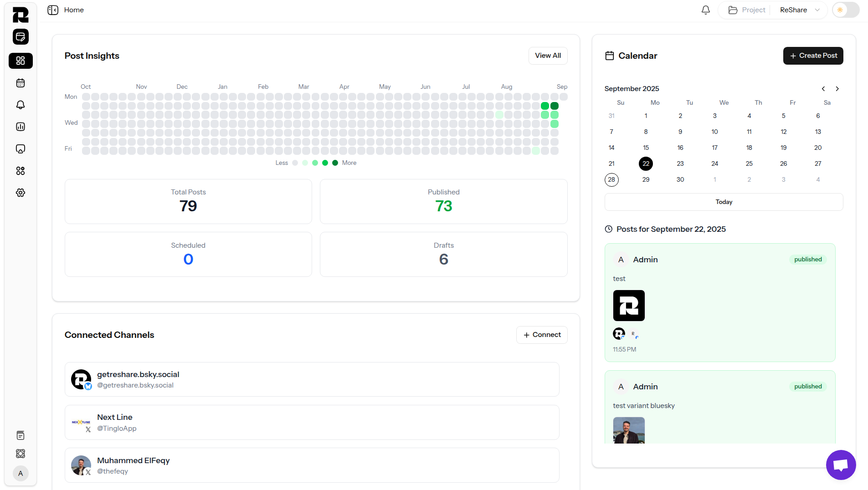Click the darkest green heatmap cell
This screenshot has height=490, width=868.
[555, 106]
